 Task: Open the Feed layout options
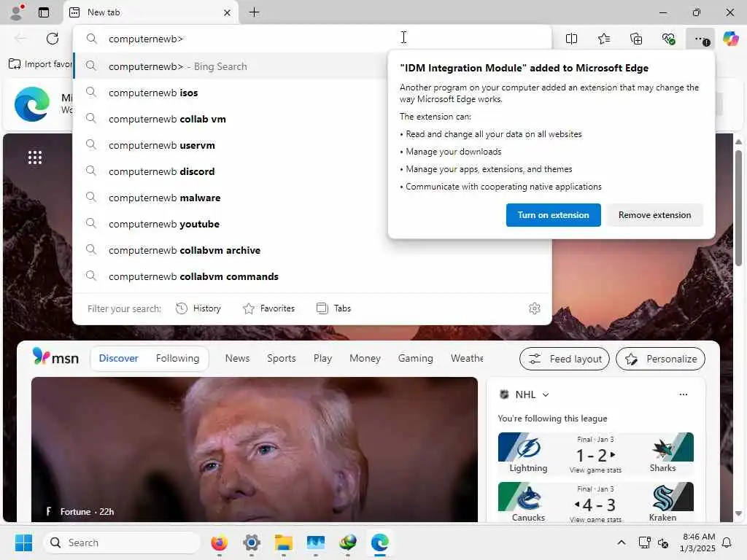tap(565, 359)
